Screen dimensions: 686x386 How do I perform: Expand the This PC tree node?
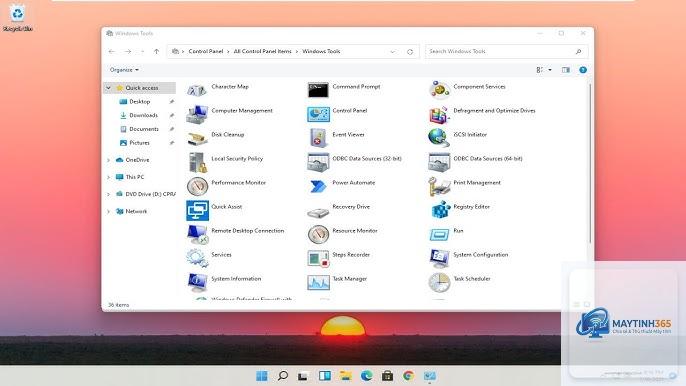(108, 177)
